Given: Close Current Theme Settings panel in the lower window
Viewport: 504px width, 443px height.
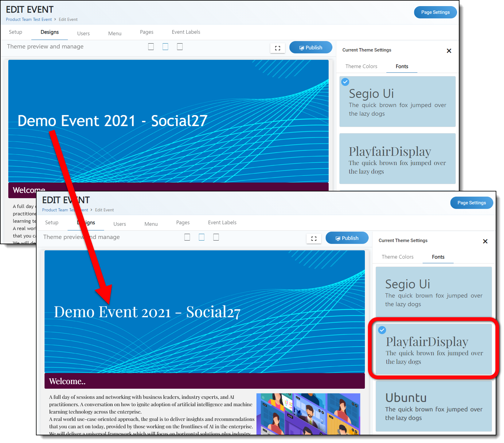Looking at the screenshot, I should click(485, 241).
